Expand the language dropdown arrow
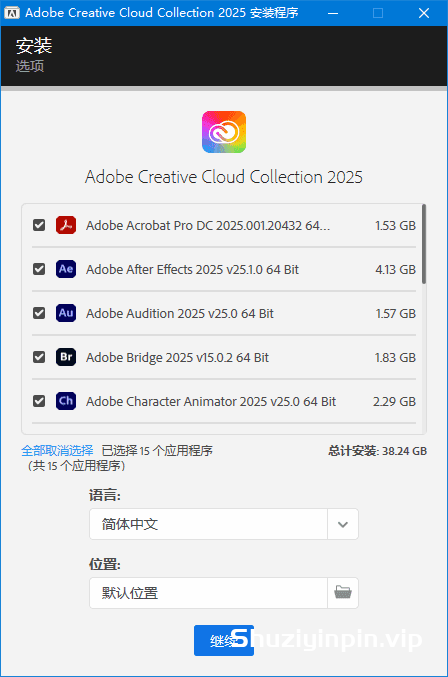The width and height of the screenshot is (448, 677). point(343,524)
